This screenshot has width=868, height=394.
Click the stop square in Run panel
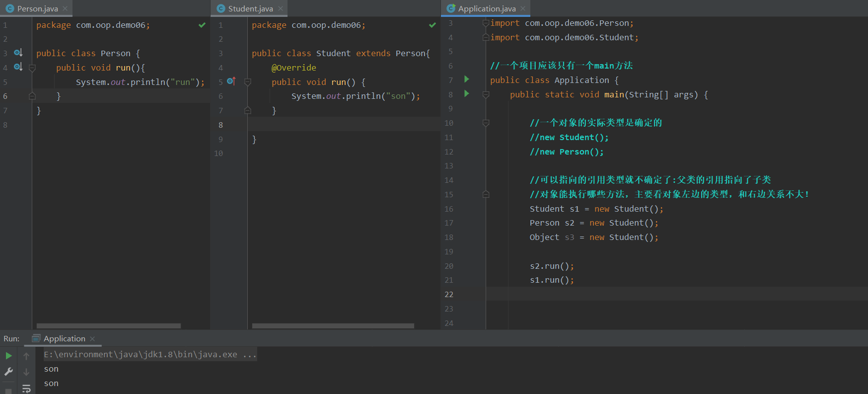8,391
